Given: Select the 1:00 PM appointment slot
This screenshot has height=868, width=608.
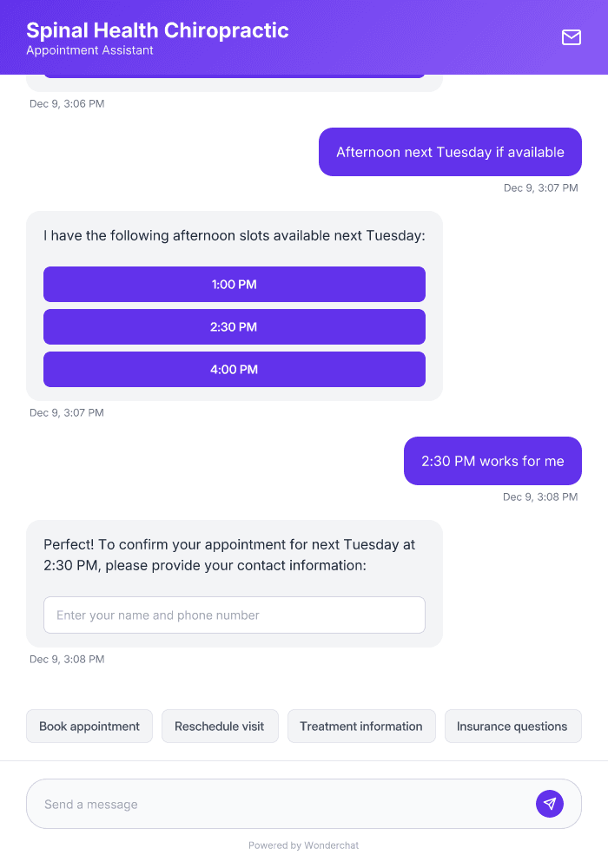Looking at the screenshot, I should (x=235, y=284).
